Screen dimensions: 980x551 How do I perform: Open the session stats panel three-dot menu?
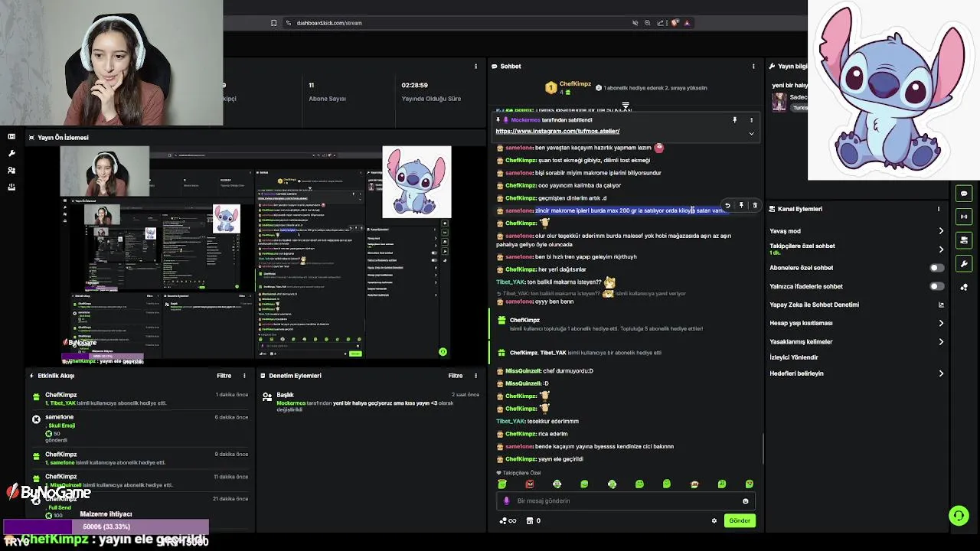475,67
